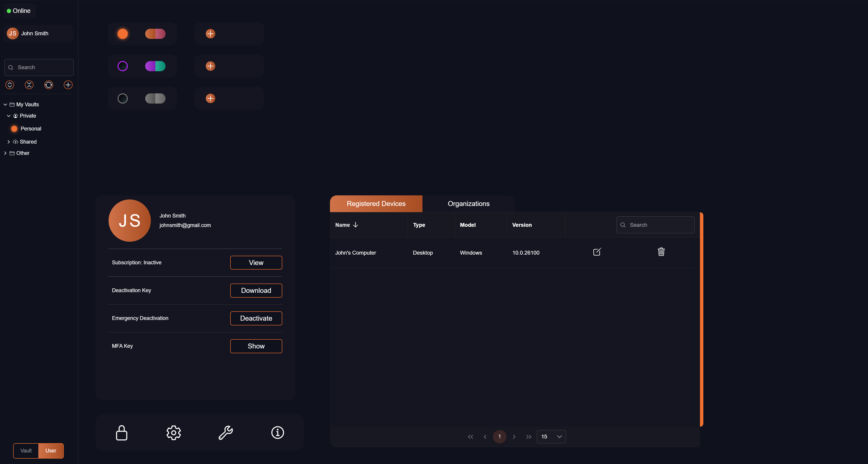
Task: Expand the Shared vaults section
Action: pyautogui.click(x=9, y=142)
